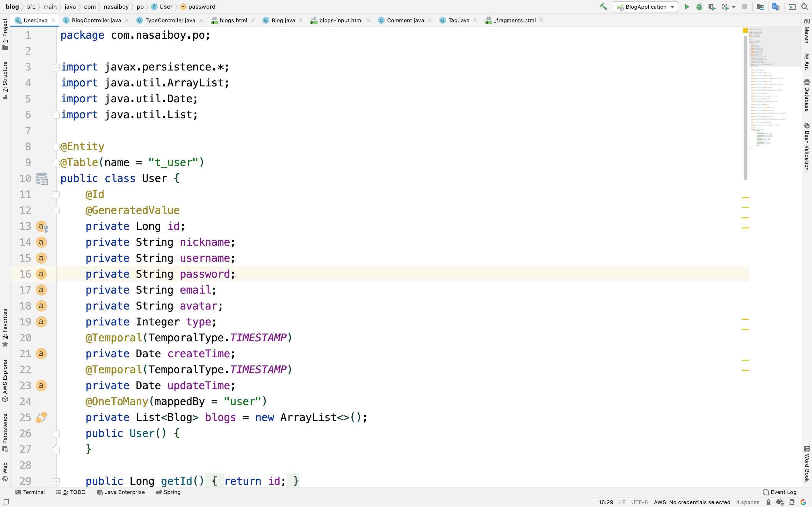Expand the folded getId method
The height and width of the screenshot is (507, 812).
56,481
